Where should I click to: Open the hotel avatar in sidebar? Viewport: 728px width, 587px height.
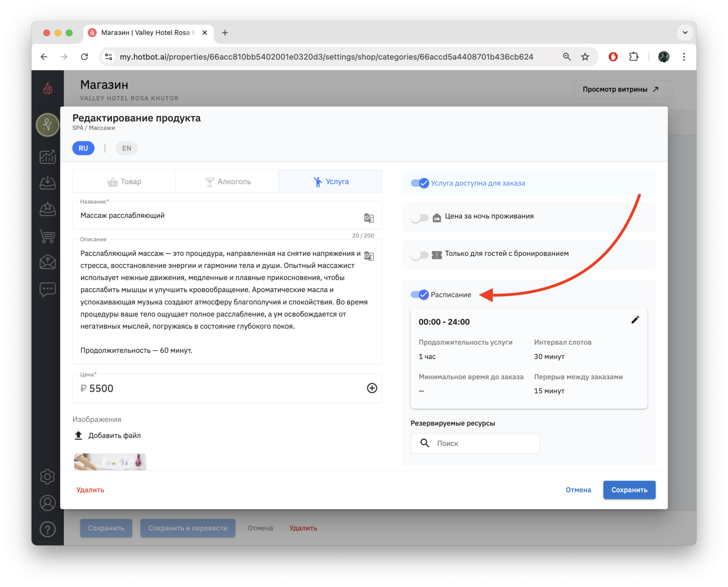point(48,125)
